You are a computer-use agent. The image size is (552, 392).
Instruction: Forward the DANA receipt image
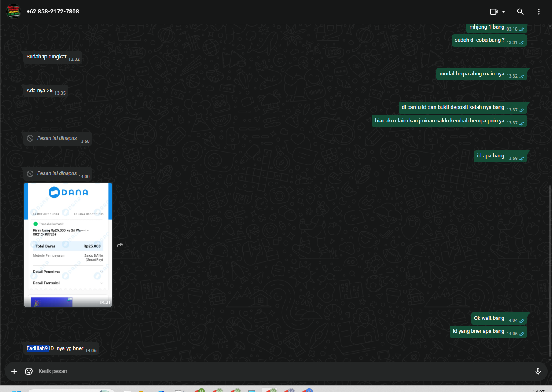120,245
